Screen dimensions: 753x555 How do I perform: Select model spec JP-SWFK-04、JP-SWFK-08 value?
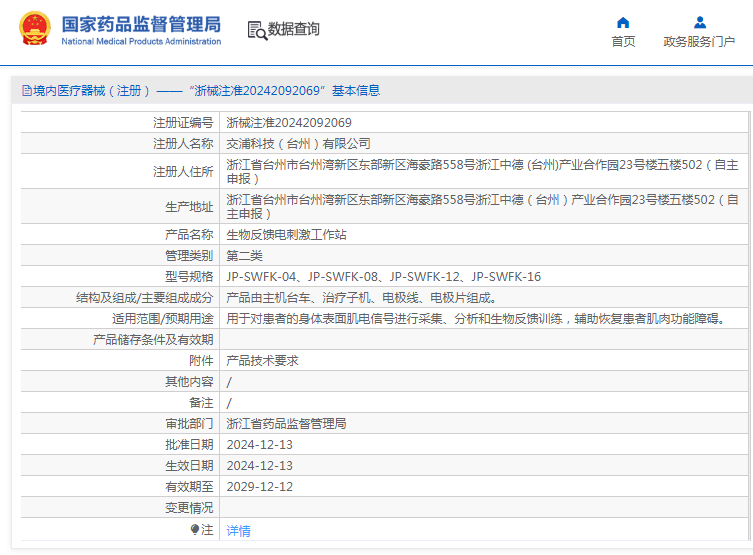coord(384,277)
